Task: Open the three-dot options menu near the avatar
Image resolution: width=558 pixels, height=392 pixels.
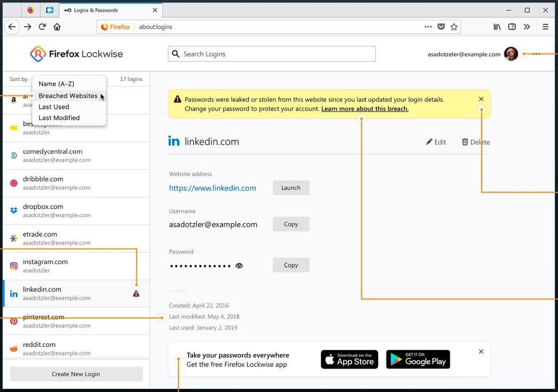Action: pyautogui.click(x=536, y=53)
